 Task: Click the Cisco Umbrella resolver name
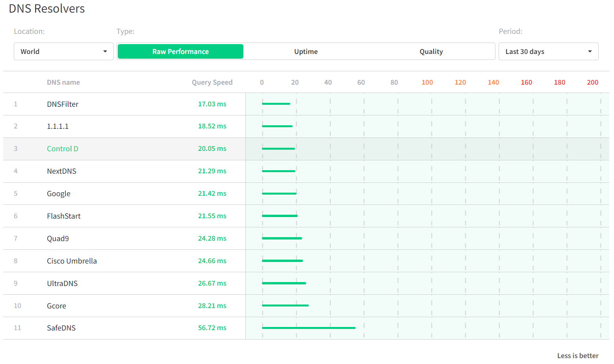[72, 261]
